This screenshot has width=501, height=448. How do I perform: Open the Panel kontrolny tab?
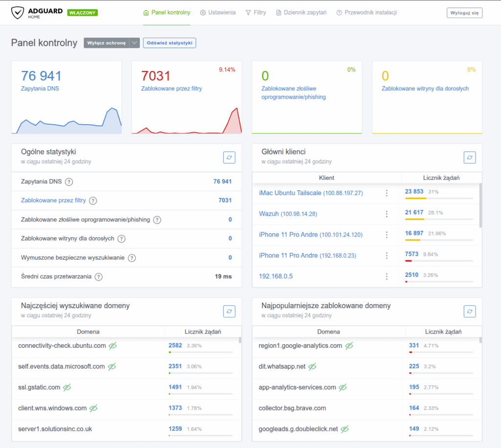click(x=167, y=12)
